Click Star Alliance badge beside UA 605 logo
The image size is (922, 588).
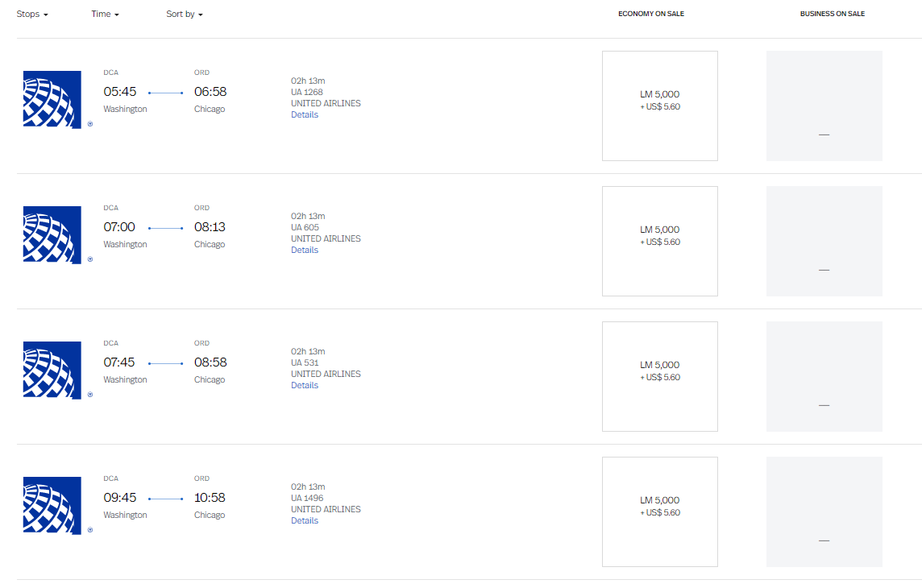pyautogui.click(x=90, y=259)
